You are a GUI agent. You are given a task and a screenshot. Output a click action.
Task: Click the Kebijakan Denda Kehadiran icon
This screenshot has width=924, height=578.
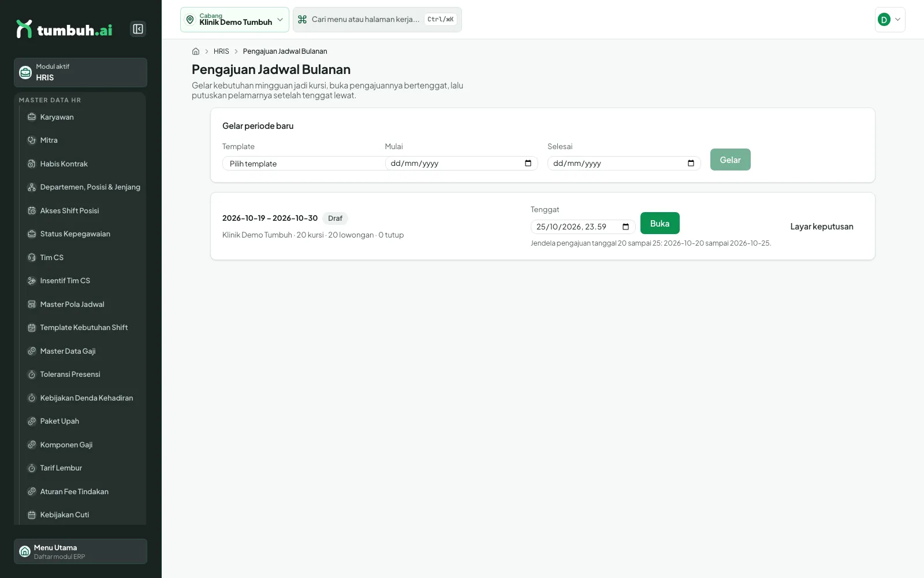32,398
